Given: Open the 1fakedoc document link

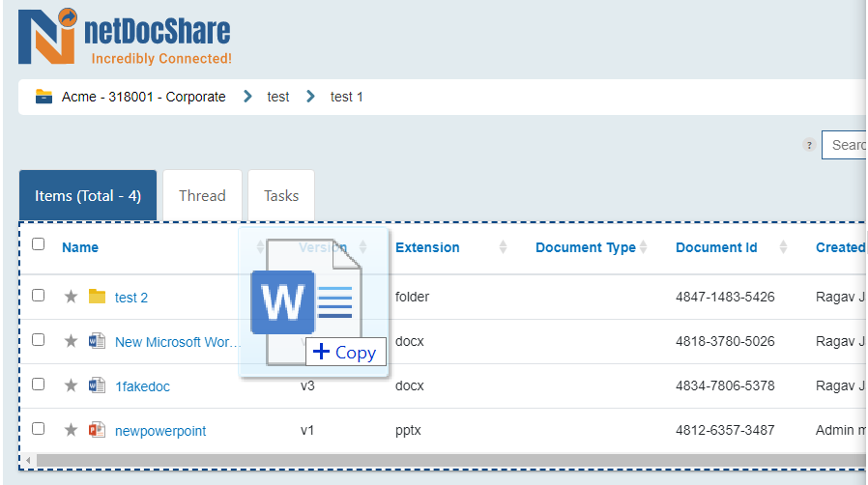Looking at the screenshot, I should [x=142, y=386].
